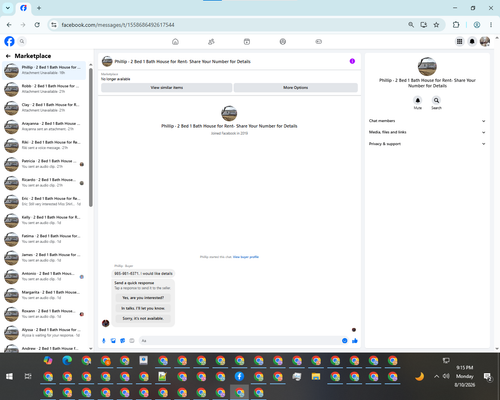
Task: Click quick response 'Sorry, it's not available.'
Action: click(x=143, y=318)
